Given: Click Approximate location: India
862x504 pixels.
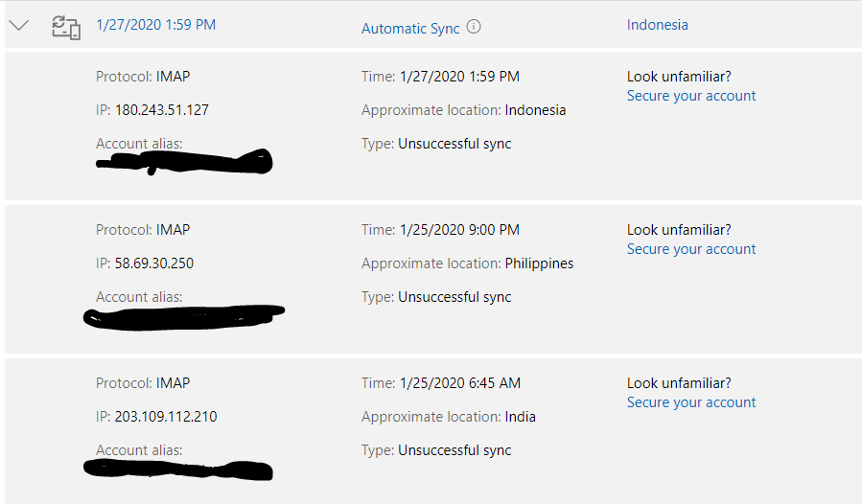Looking at the screenshot, I should [x=448, y=417].
